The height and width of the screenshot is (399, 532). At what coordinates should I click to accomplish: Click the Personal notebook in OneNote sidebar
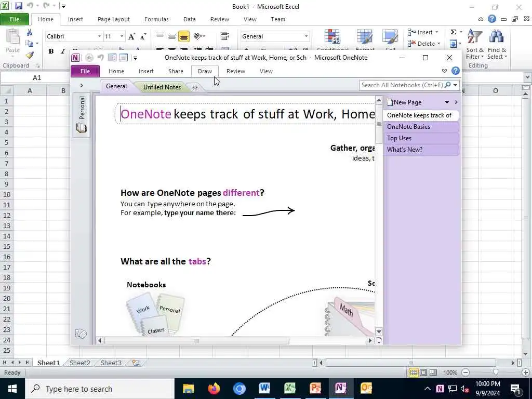pos(82,114)
